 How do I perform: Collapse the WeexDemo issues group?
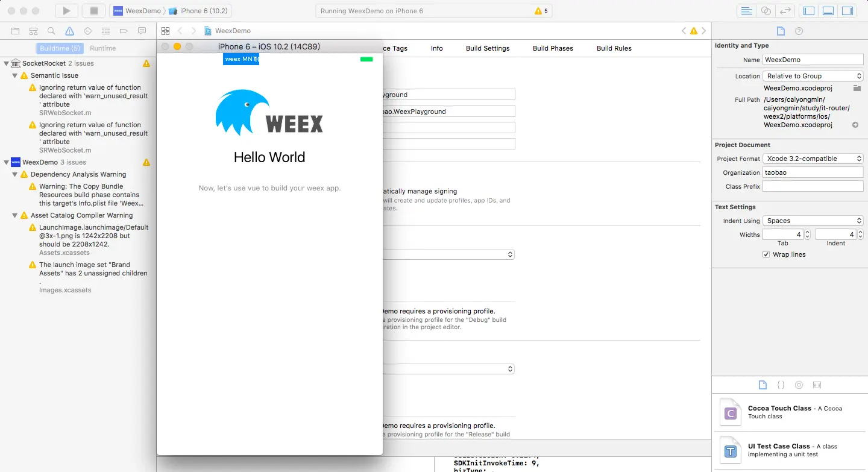tap(6, 162)
